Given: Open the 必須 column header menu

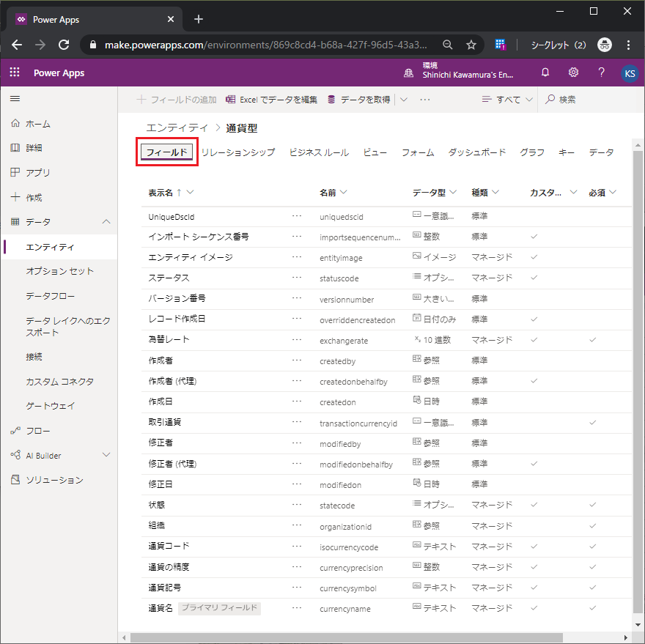Looking at the screenshot, I should [613, 192].
